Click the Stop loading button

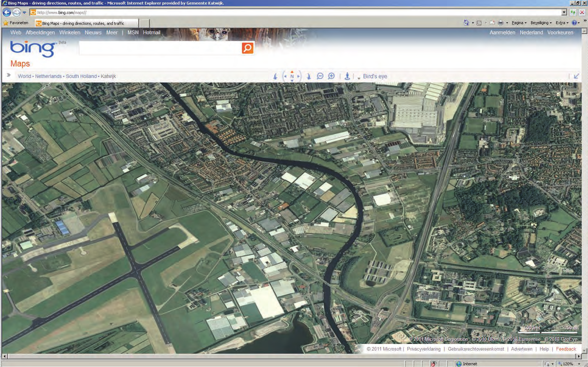click(582, 13)
